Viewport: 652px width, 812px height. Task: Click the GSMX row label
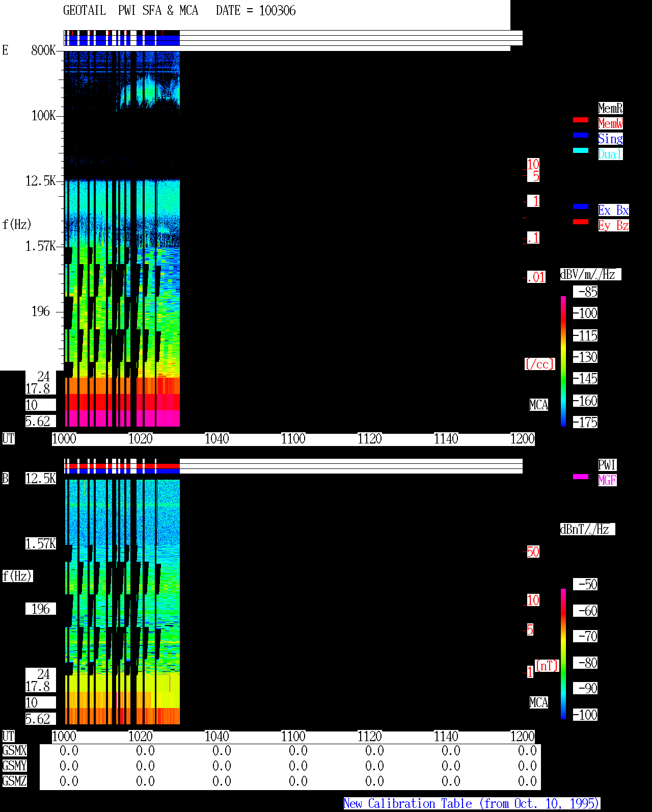coord(14,750)
